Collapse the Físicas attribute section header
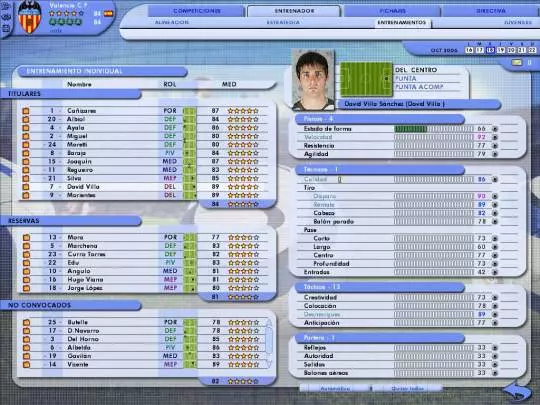Image resolution: width=540 pixels, height=405 pixels. [x=380, y=119]
